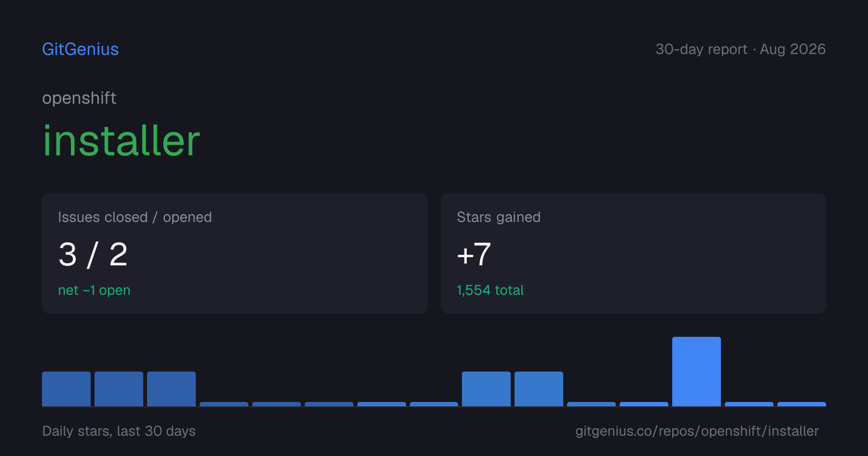This screenshot has height=456, width=868.
Task: Click the '30-day report · Aug 2026' label
Action: pos(740,49)
